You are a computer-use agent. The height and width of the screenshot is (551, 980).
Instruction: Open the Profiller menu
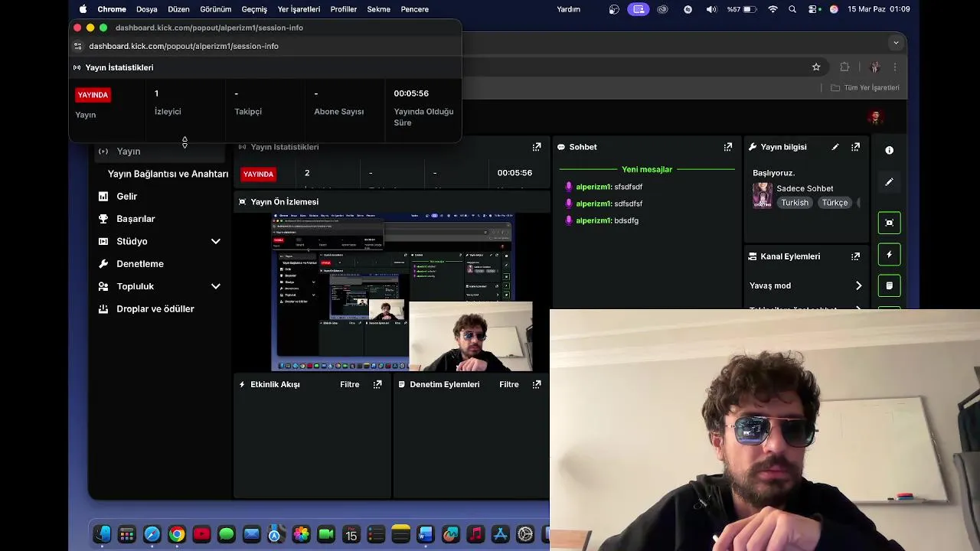click(x=344, y=9)
